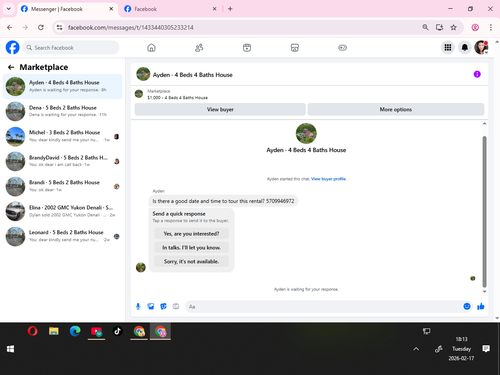This screenshot has height=375, width=500.
Task: Open site information icon in address bar
Action: pos(59,27)
